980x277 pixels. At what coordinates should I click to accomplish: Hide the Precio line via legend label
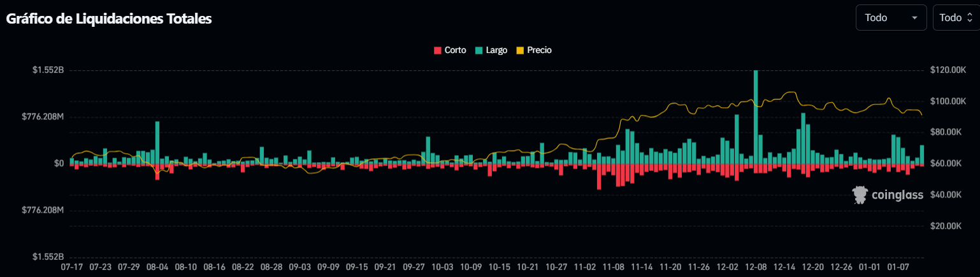tap(539, 50)
